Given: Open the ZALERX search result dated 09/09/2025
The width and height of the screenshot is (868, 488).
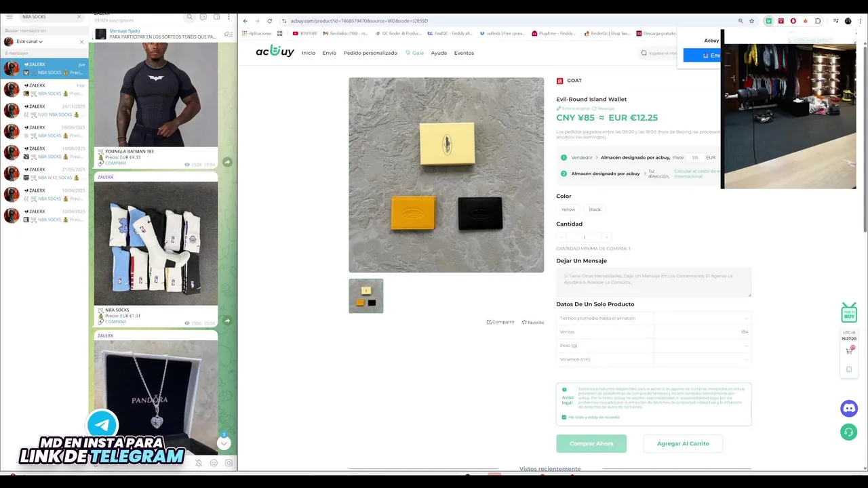Looking at the screenshot, I should [x=45, y=131].
